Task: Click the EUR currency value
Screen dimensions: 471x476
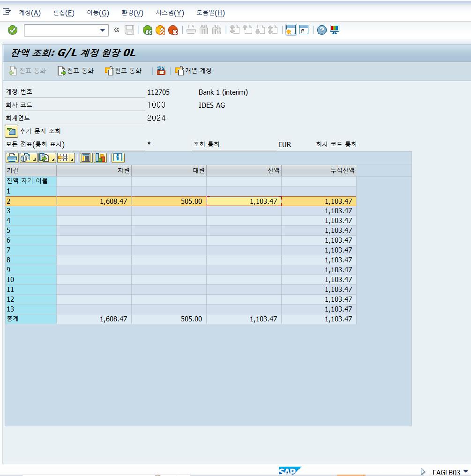Action: point(284,145)
